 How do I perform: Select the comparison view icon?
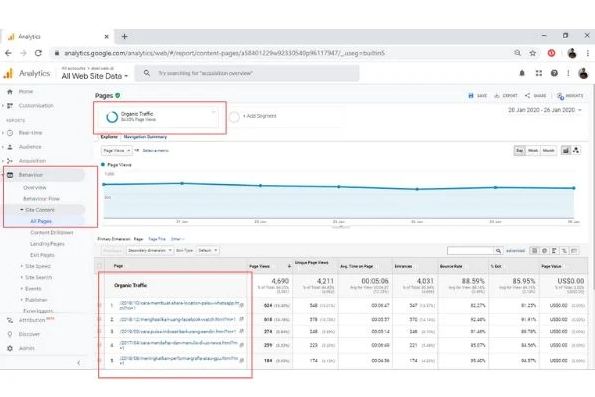564,251
